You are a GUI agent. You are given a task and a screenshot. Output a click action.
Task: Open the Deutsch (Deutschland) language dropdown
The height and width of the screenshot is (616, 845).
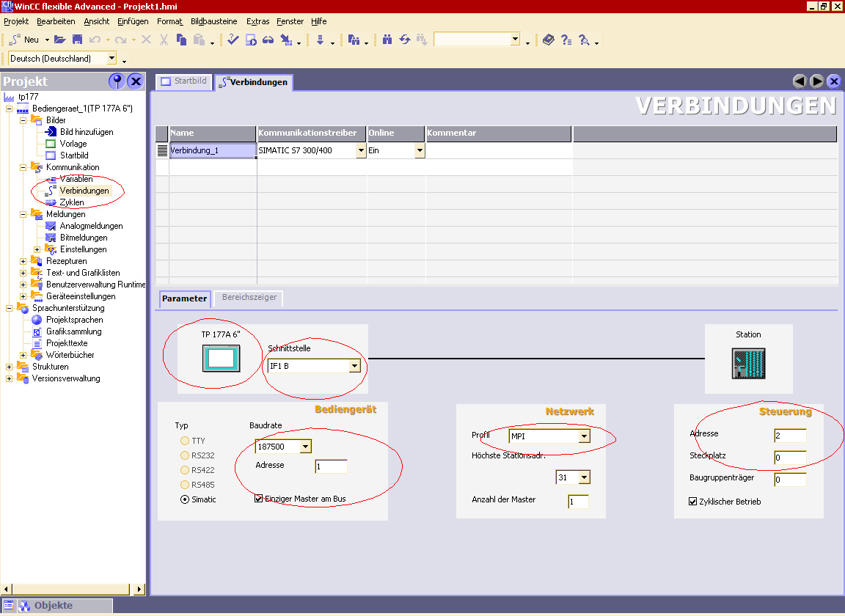pyautogui.click(x=111, y=58)
